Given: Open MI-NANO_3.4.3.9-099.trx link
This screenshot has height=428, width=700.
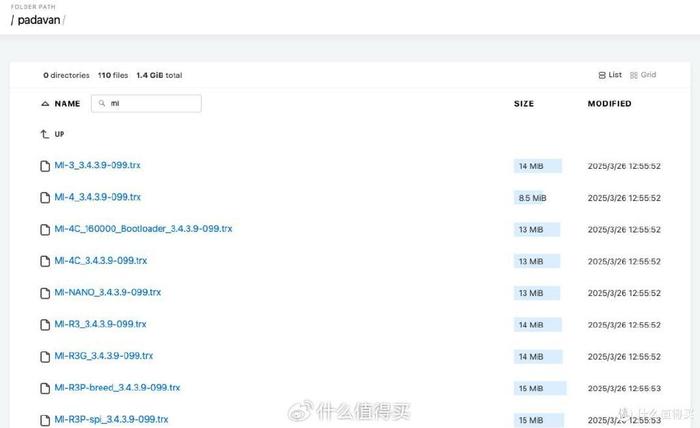Looking at the screenshot, I should 108,292.
